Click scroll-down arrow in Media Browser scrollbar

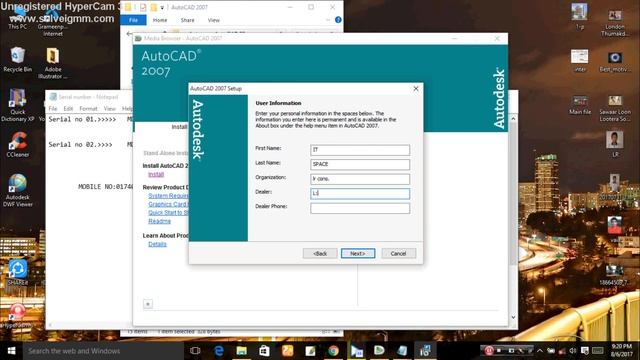tap(513, 317)
